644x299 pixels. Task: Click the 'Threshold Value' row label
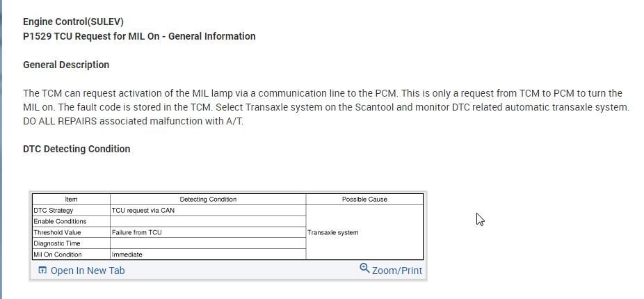pyautogui.click(x=58, y=232)
